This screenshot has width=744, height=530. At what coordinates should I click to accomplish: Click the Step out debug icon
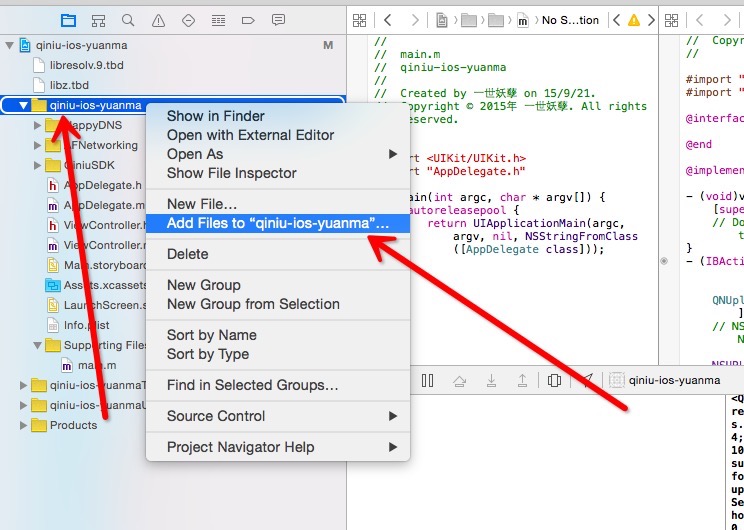pos(522,381)
